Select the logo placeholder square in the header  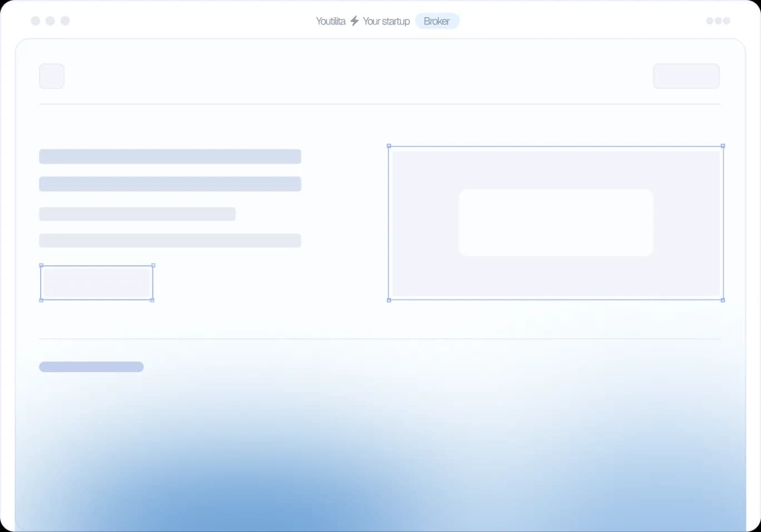point(51,76)
